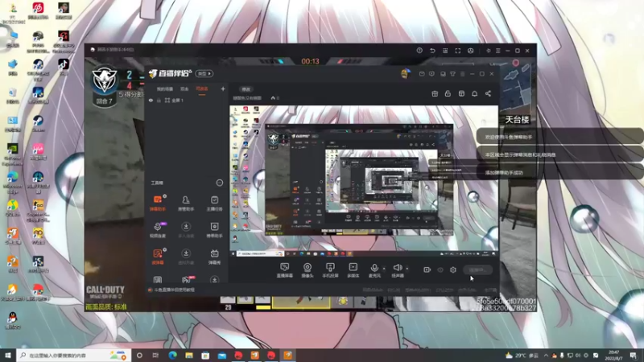Add multimedia source from bottom bar
The width and height of the screenshot is (644, 362).
coord(353,270)
